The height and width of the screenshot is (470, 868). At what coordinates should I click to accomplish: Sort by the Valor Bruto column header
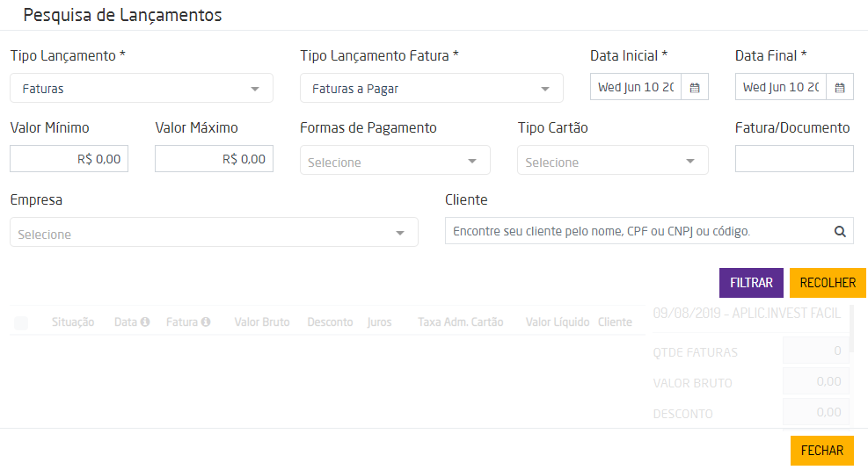(x=262, y=322)
